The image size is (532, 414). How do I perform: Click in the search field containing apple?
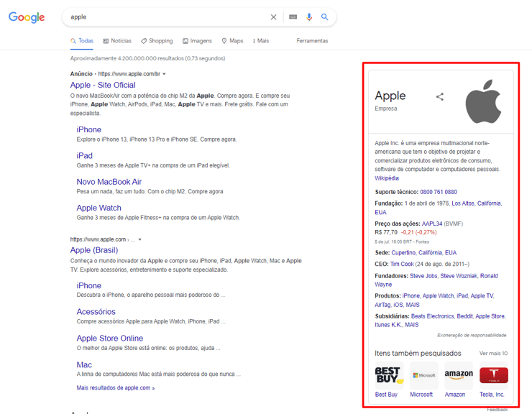166,17
